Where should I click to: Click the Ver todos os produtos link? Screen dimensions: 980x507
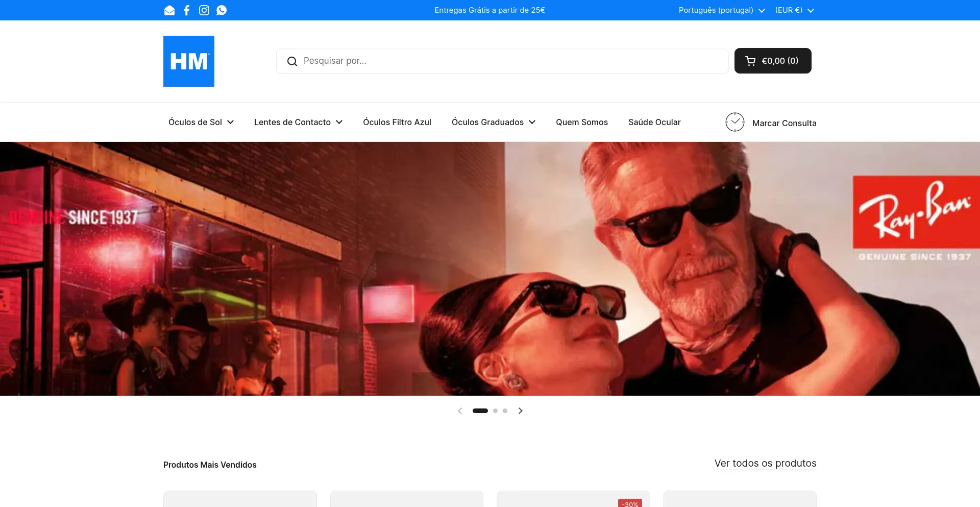coord(765,463)
